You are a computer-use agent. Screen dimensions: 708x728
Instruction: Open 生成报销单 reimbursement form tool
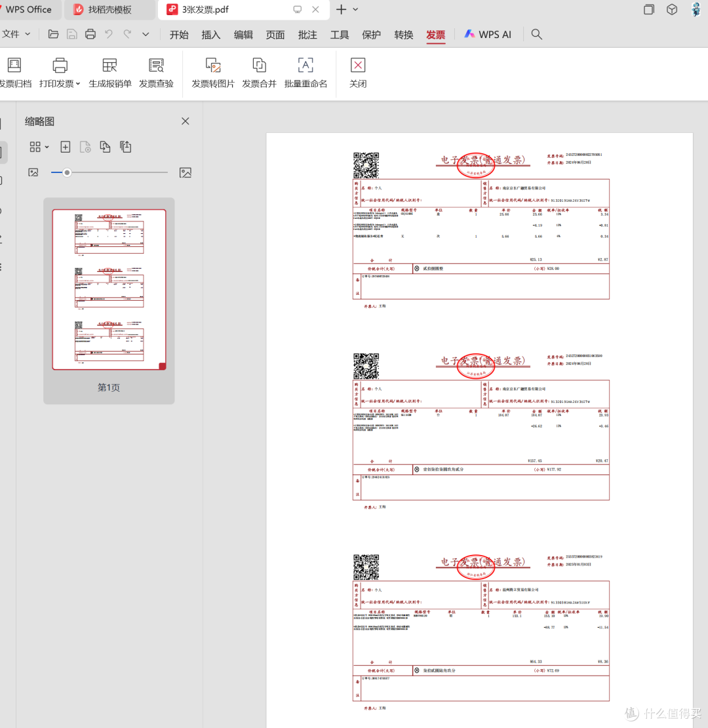pyautogui.click(x=109, y=73)
